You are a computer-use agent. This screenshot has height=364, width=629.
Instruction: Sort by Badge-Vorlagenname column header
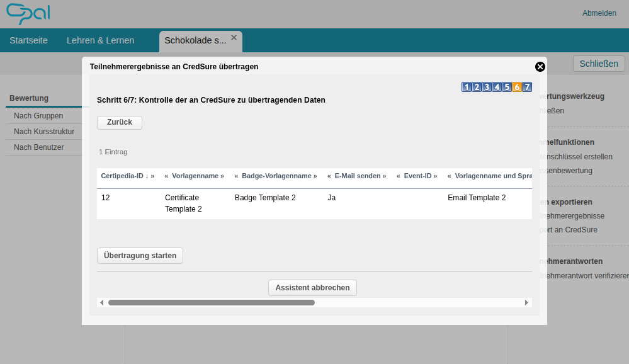[x=276, y=176]
